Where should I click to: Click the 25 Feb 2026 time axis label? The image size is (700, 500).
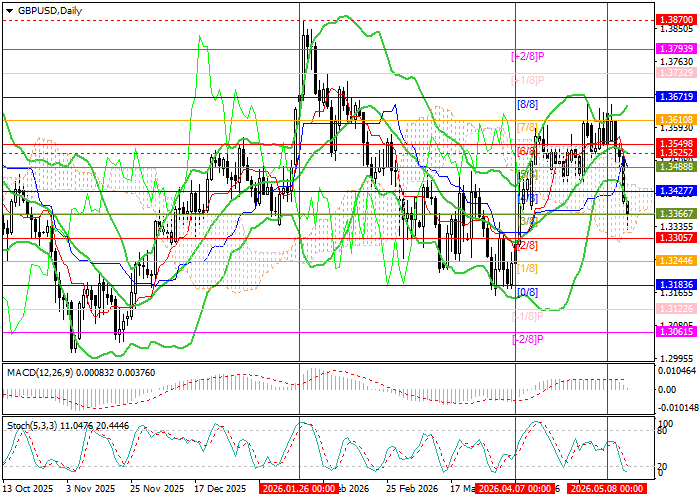pos(413,488)
